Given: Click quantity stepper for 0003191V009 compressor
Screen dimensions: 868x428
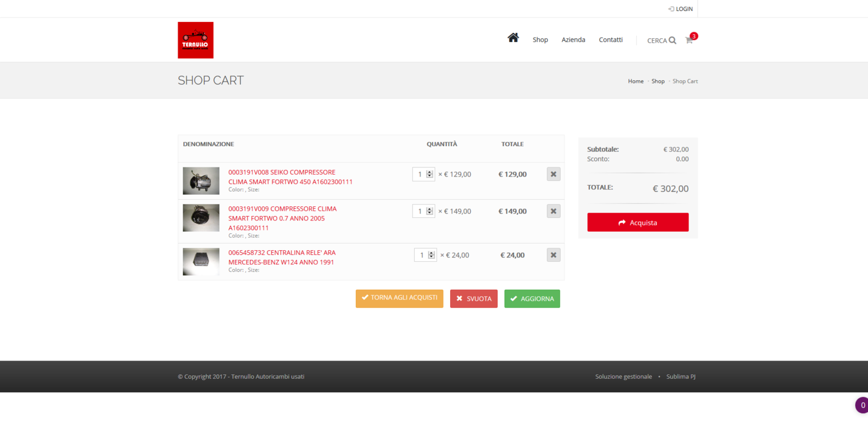Looking at the screenshot, I should (429, 211).
